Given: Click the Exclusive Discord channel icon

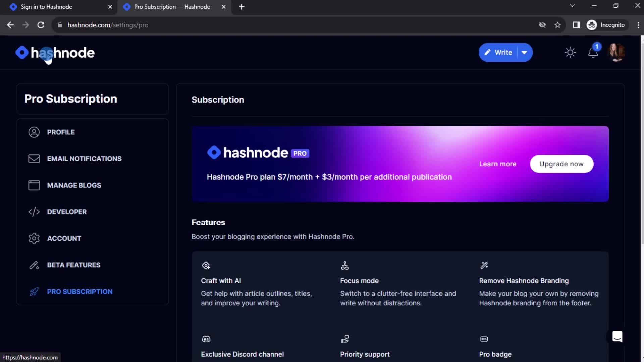Looking at the screenshot, I should (x=206, y=339).
